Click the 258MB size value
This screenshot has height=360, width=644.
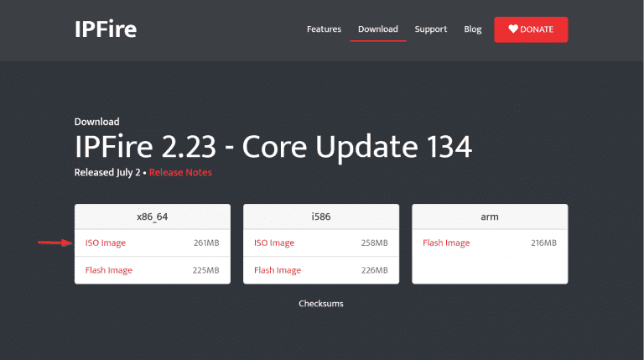tap(375, 243)
